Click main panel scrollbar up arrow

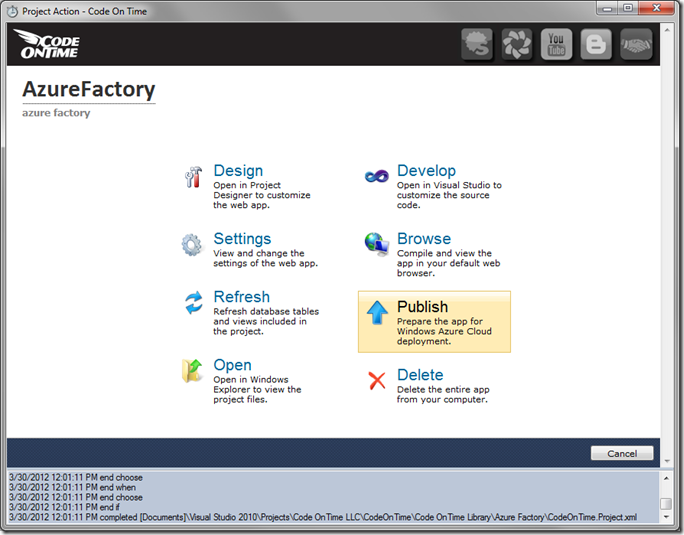(667, 30)
